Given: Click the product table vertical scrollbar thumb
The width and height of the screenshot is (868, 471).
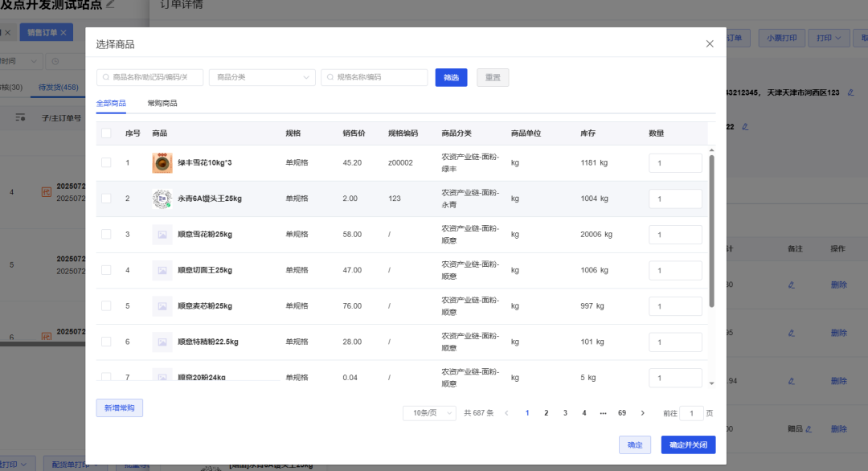Looking at the screenshot, I should point(712,231).
